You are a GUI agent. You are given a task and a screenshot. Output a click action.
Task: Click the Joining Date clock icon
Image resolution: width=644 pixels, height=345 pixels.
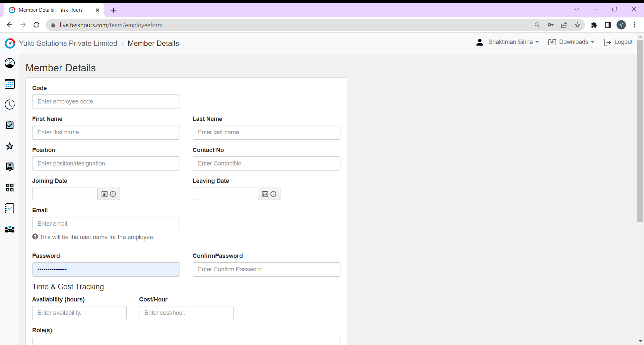(113, 194)
